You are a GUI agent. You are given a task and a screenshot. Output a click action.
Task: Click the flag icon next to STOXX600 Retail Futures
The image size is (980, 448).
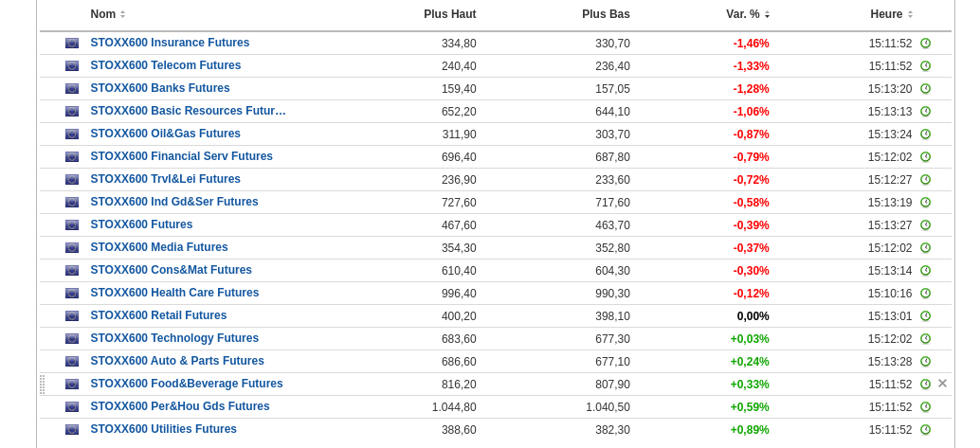point(72,316)
